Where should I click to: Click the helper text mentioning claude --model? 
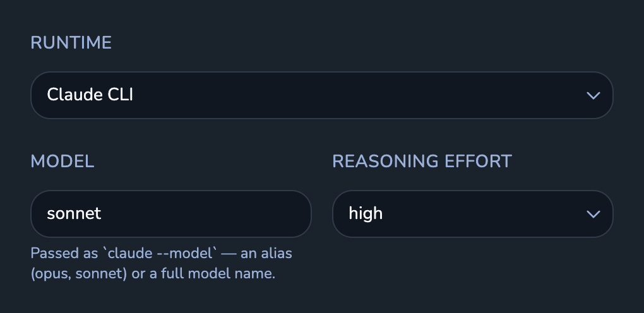pyautogui.click(x=162, y=253)
